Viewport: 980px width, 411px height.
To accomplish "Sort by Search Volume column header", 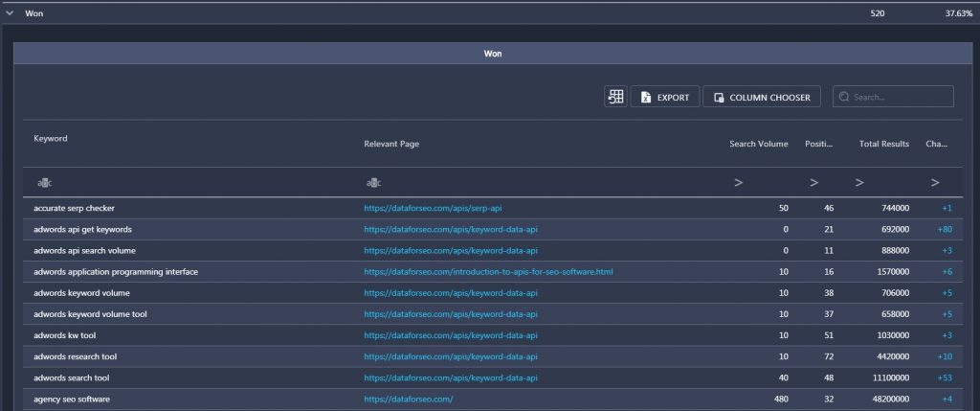I will click(759, 144).
